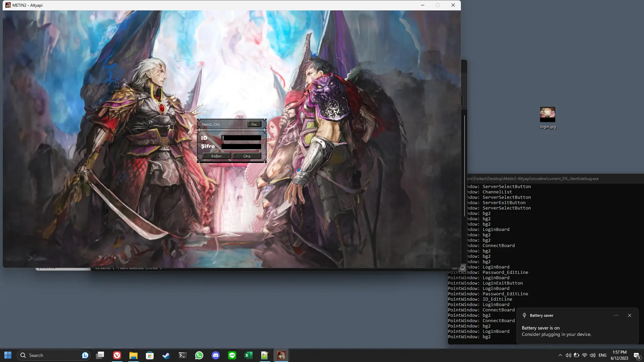Launch WhatsApp from the taskbar
This screenshot has height=362, width=644.
point(199,355)
